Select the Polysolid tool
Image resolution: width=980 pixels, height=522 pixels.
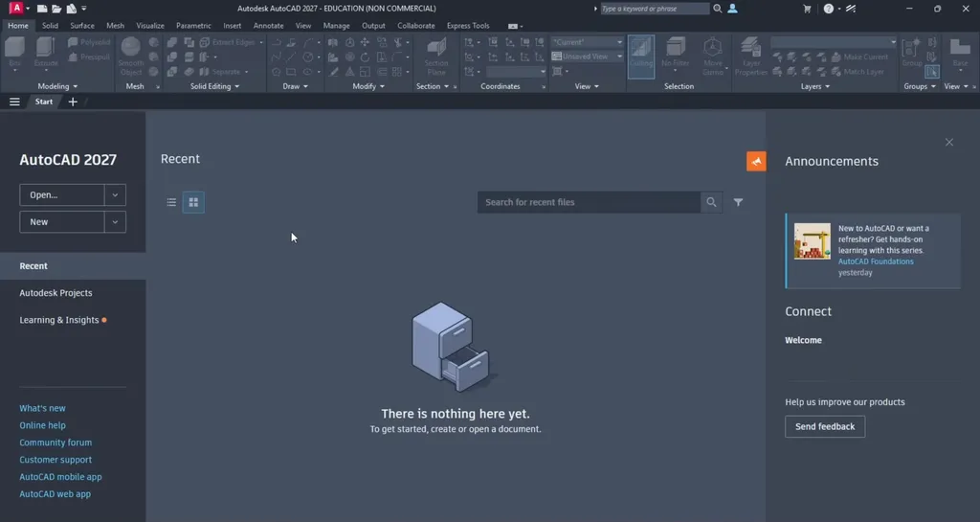pos(89,42)
